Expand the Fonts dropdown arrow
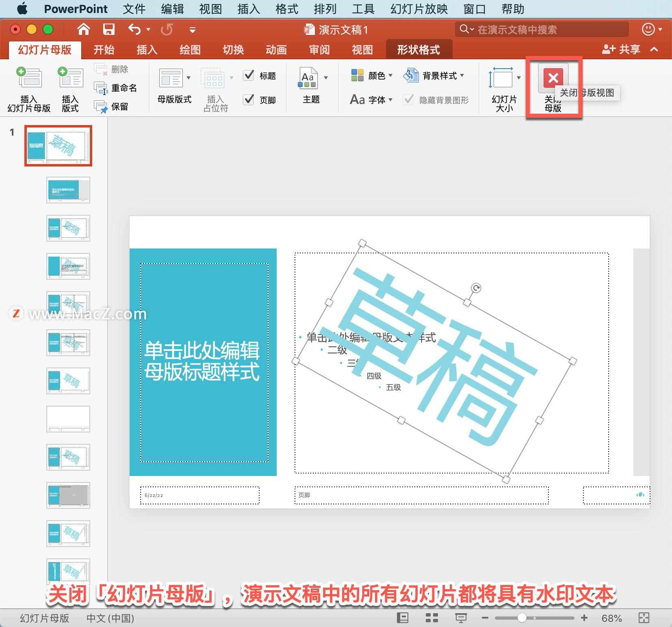 [390, 99]
